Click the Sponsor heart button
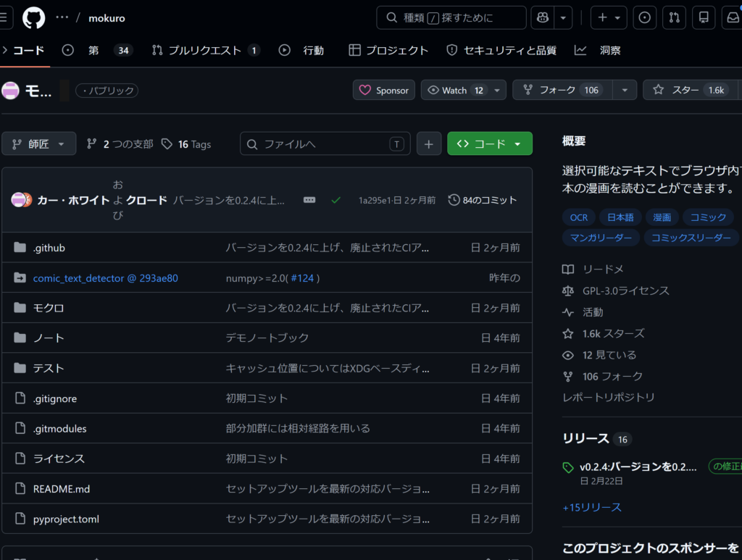Viewport: 742px width, 560px height. click(x=384, y=90)
